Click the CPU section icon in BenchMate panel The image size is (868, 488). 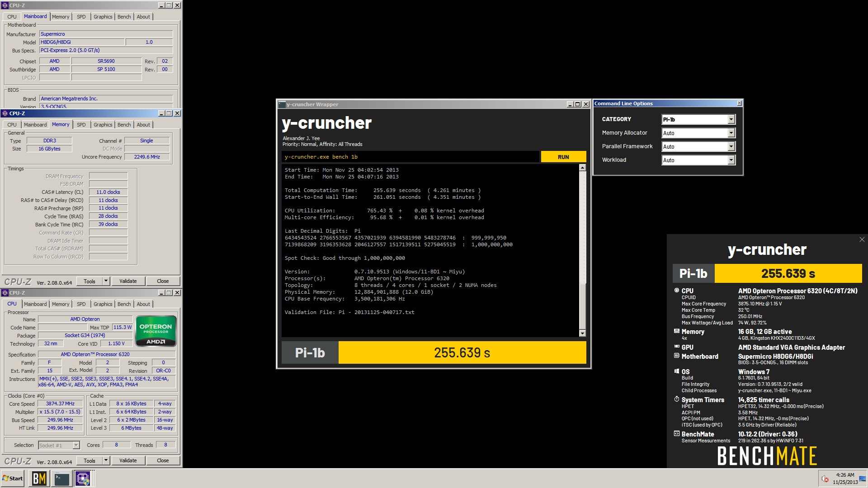677,291
